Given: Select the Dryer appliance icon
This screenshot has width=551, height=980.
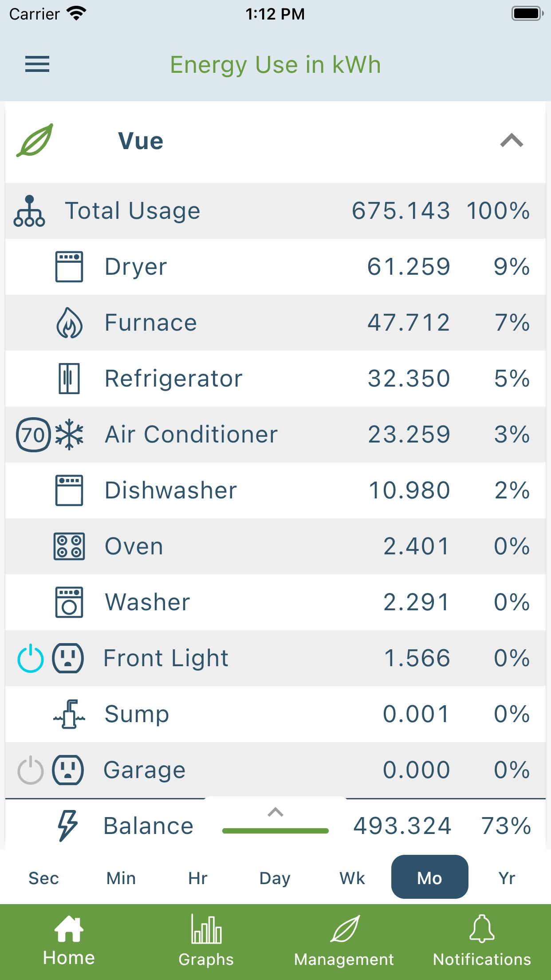Looking at the screenshot, I should [x=69, y=267].
